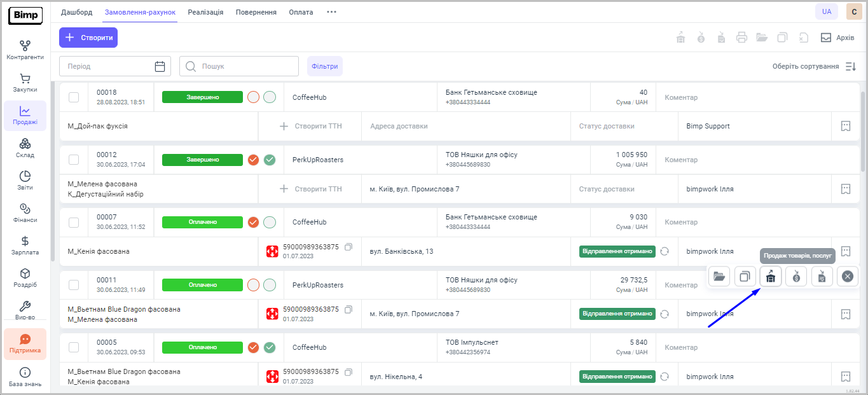Viewport: 868px width, 395px height.
Task: Select the checkbox for order 00018
Action: [x=74, y=97]
